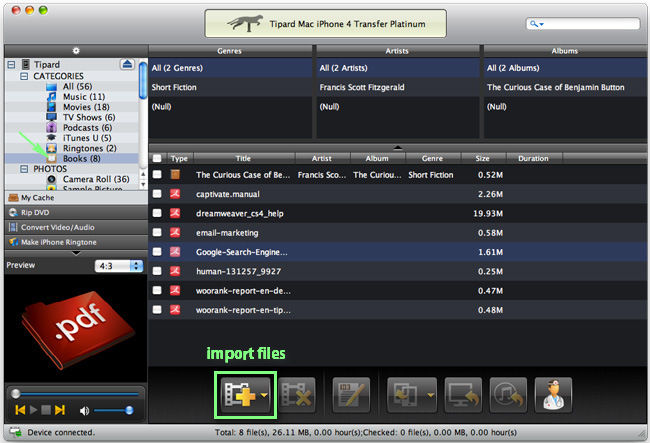Click the export to folder icon

point(405,395)
